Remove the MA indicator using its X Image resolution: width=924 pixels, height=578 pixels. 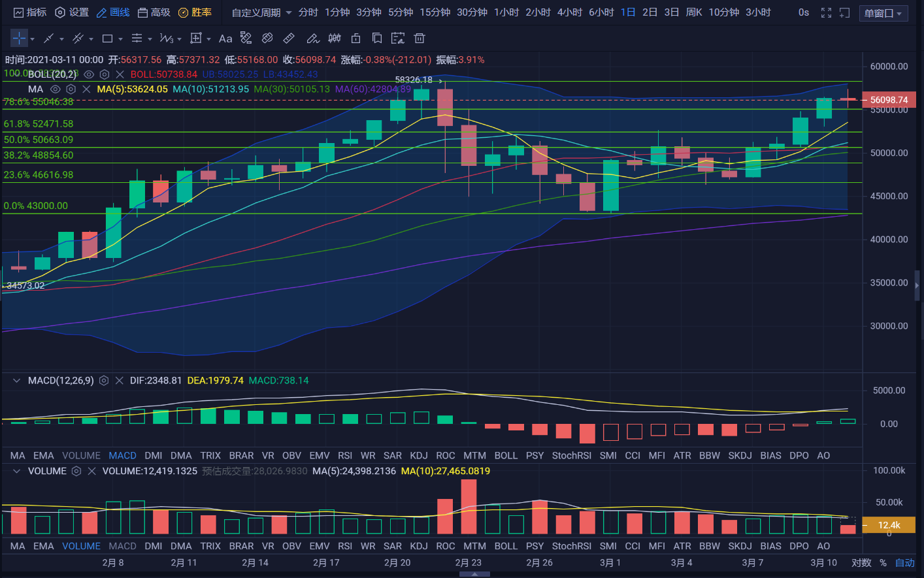tap(86, 89)
